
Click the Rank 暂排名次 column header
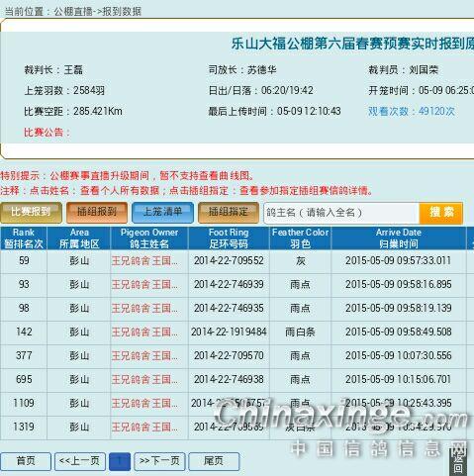(x=24, y=238)
